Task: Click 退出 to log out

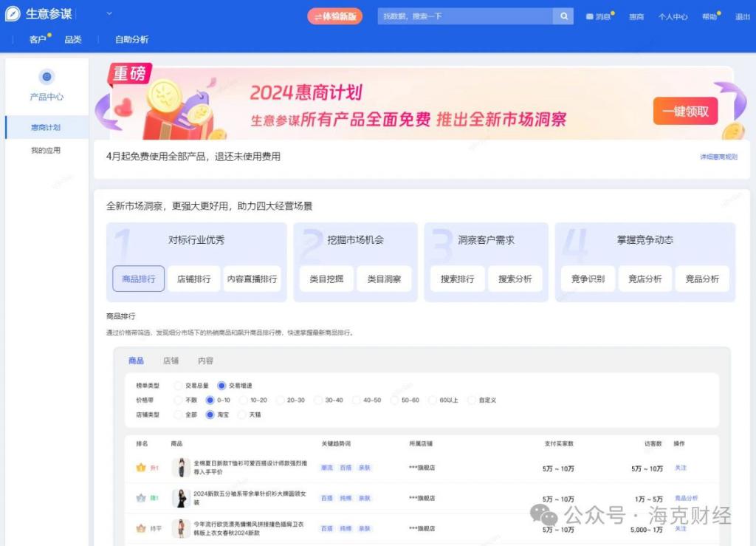Action: (x=743, y=16)
